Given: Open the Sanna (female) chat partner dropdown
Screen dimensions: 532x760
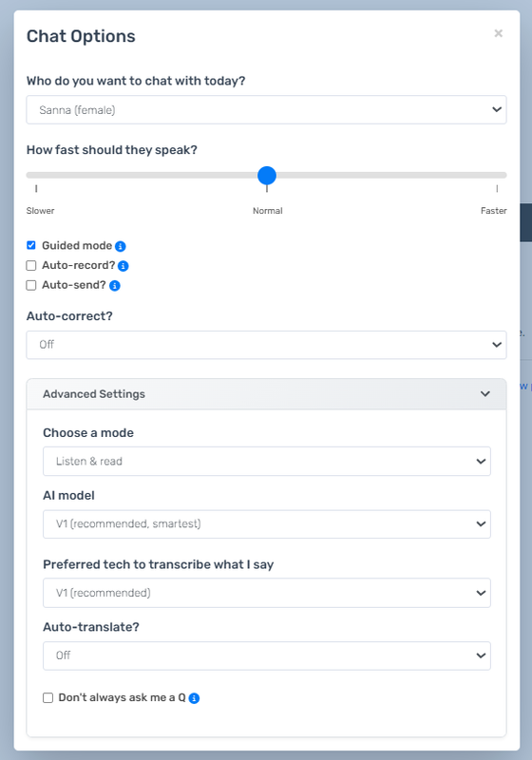Looking at the screenshot, I should point(267,110).
